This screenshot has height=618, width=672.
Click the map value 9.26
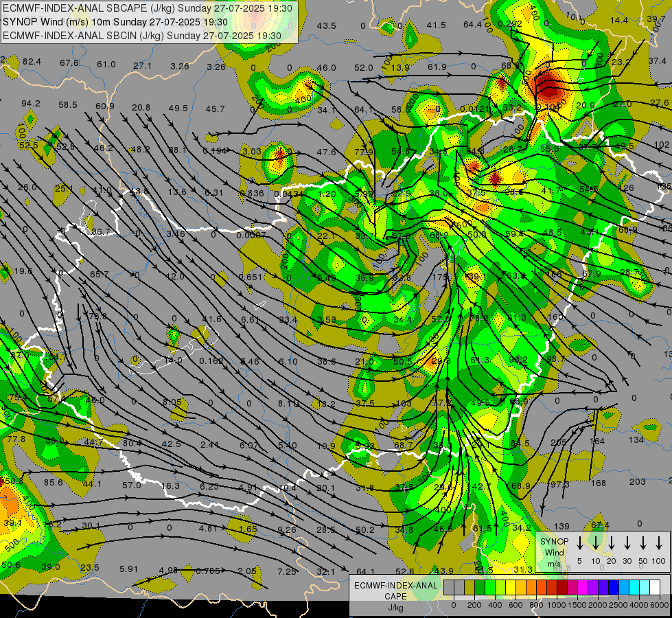(x=287, y=529)
